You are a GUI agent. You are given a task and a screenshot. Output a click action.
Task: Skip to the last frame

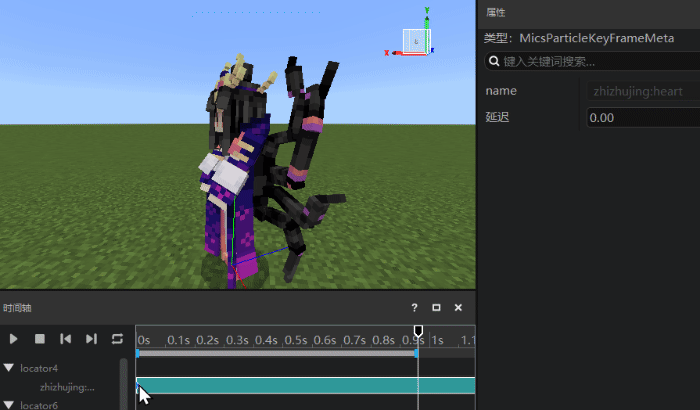click(91, 339)
